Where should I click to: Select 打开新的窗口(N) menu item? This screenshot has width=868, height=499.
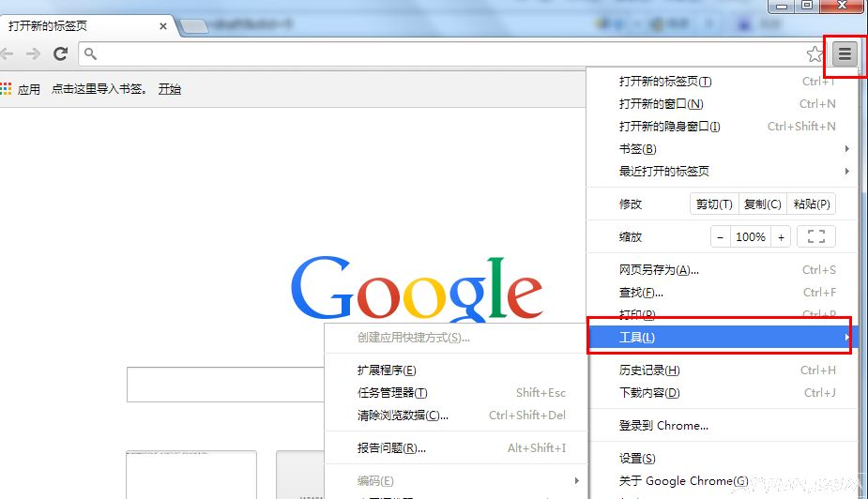(722, 104)
